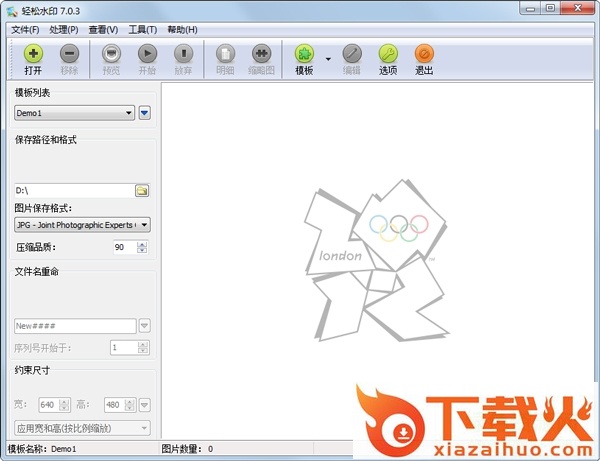
Task: Open the 文件(F) menu
Action: (24, 29)
